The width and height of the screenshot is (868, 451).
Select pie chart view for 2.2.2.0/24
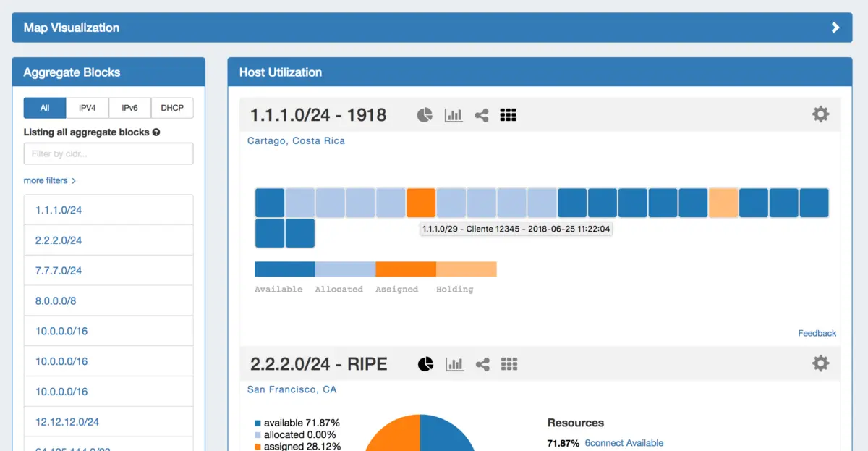tap(425, 364)
